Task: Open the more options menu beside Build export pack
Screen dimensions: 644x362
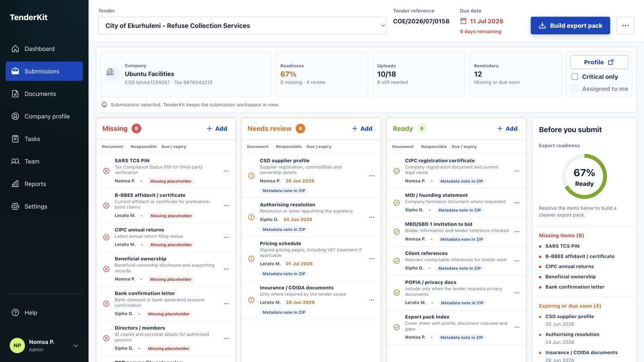Action: point(625,25)
